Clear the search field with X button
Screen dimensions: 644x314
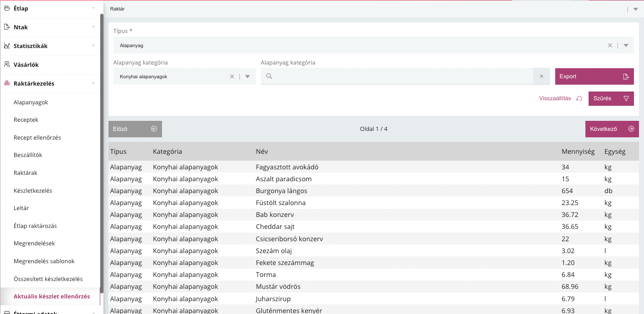pyautogui.click(x=541, y=76)
